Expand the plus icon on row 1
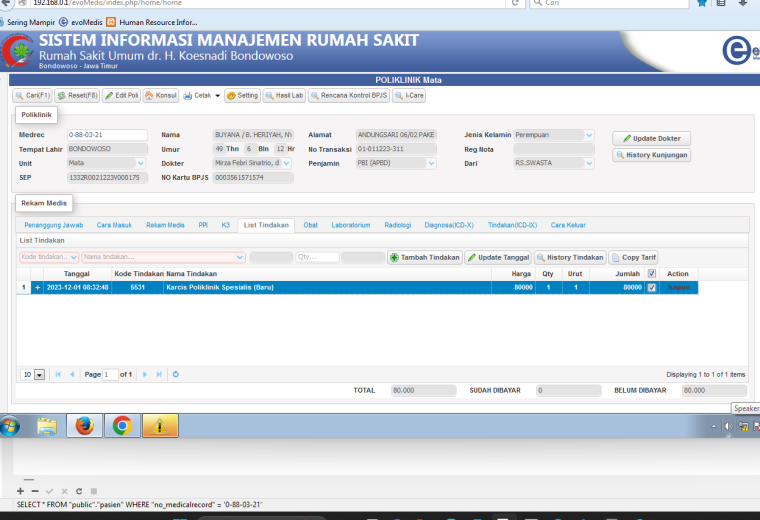 pos(37,287)
